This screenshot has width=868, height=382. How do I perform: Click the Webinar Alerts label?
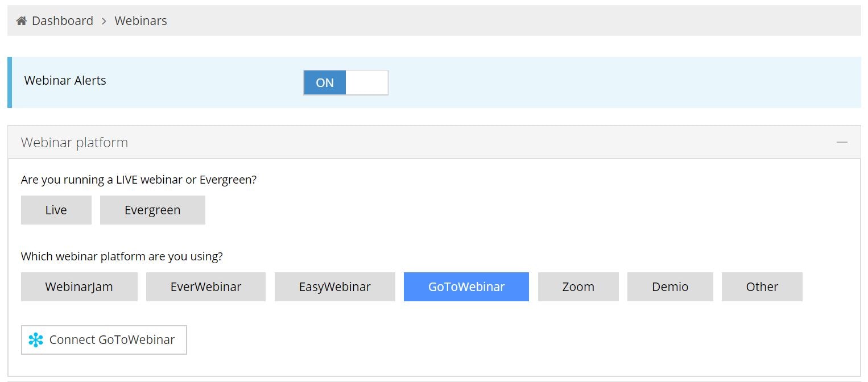coord(65,80)
